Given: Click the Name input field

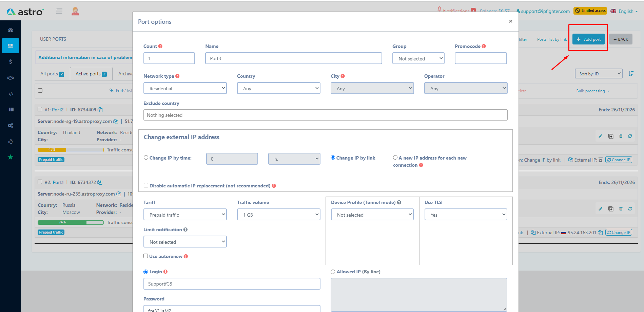Looking at the screenshot, I should click(x=294, y=58).
